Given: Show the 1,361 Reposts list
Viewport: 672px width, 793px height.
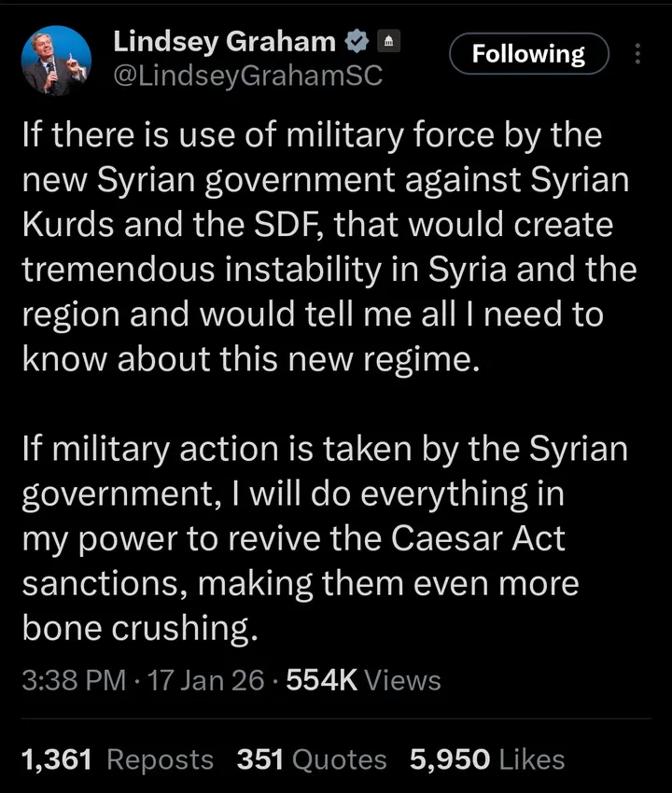Looking at the screenshot, I should 117,759.
